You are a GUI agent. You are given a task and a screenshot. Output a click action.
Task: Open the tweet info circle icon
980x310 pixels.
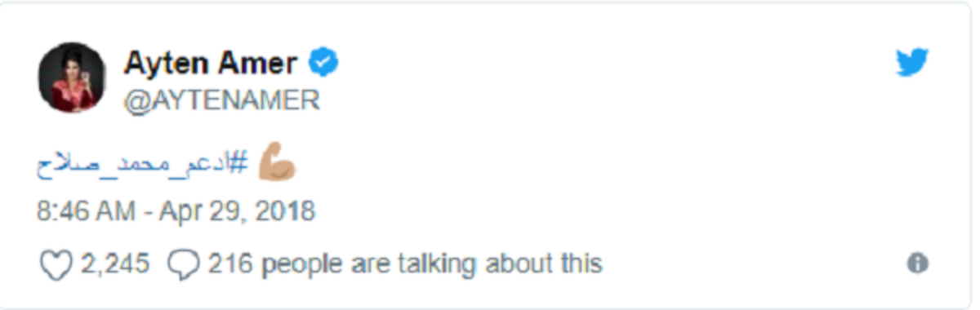point(918,263)
